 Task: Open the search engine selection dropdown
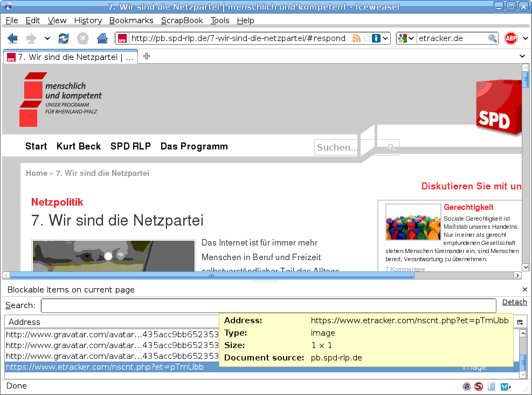pyautogui.click(x=406, y=38)
